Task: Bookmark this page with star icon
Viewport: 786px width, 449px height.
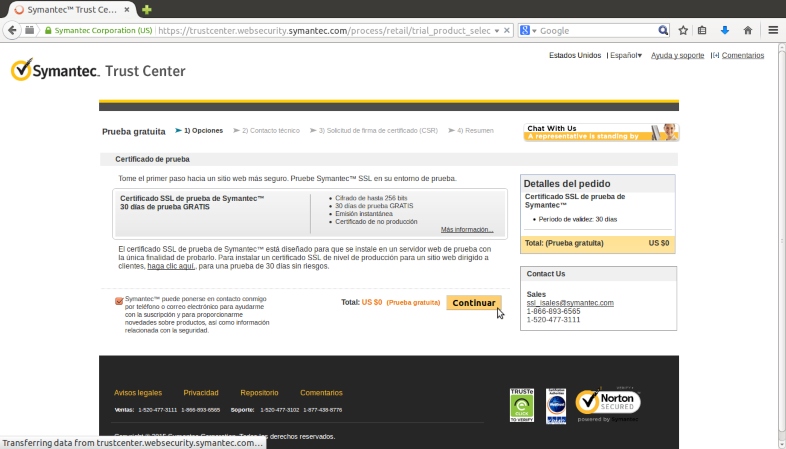Action: (683, 31)
